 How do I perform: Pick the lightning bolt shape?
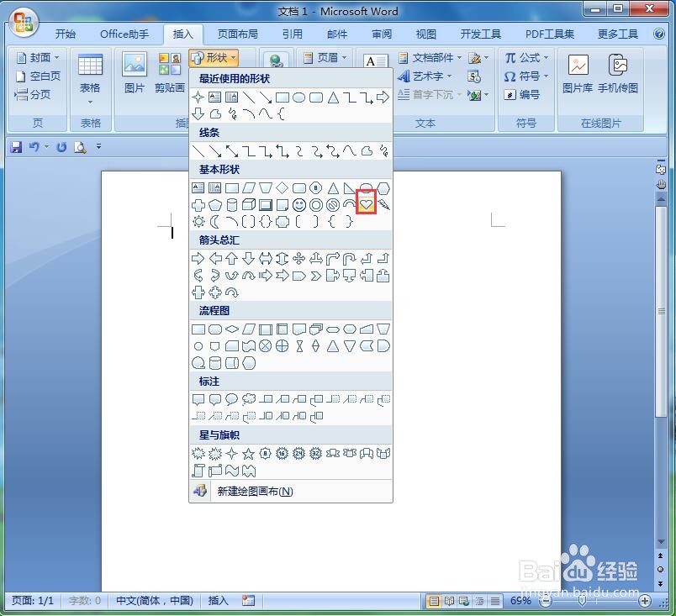tap(383, 205)
